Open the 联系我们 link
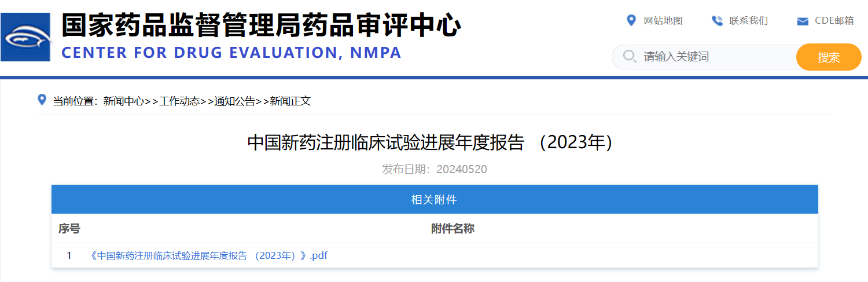 click(749, 21)
